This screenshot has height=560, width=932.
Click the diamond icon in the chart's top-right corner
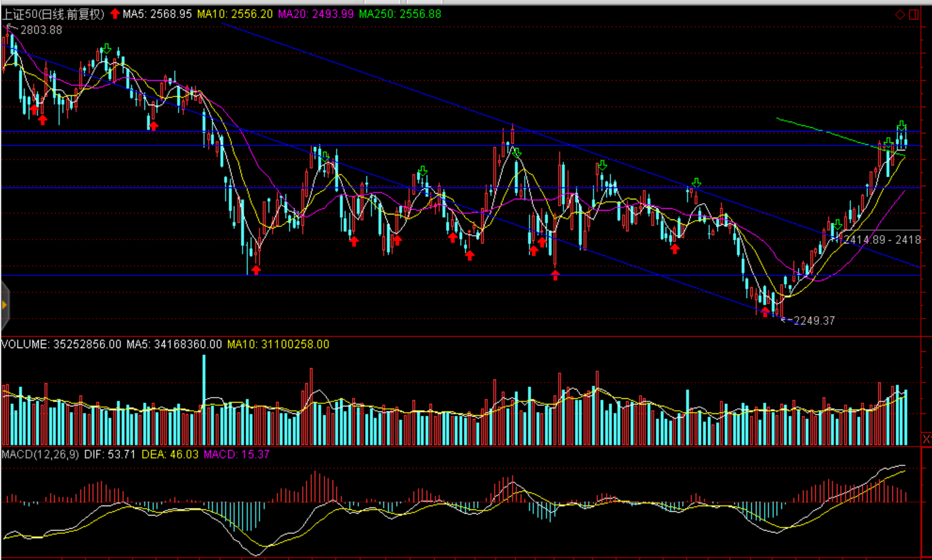900,14
